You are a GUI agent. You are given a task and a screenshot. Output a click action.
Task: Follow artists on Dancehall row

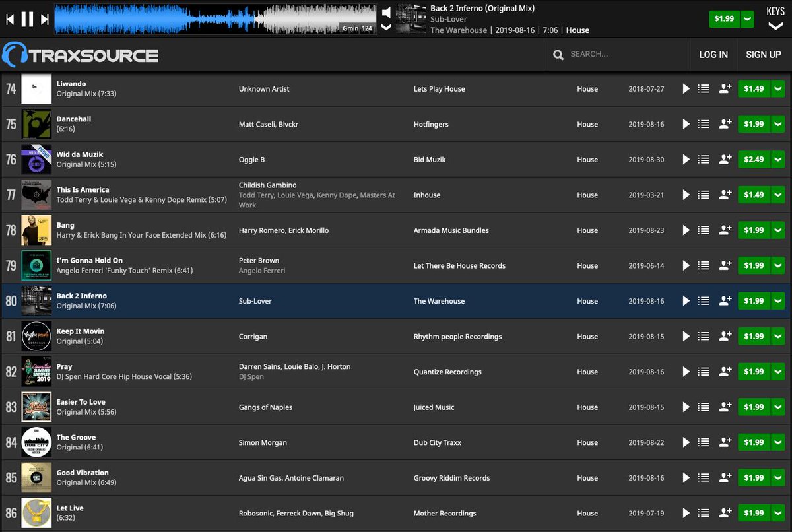click(725, 124)
